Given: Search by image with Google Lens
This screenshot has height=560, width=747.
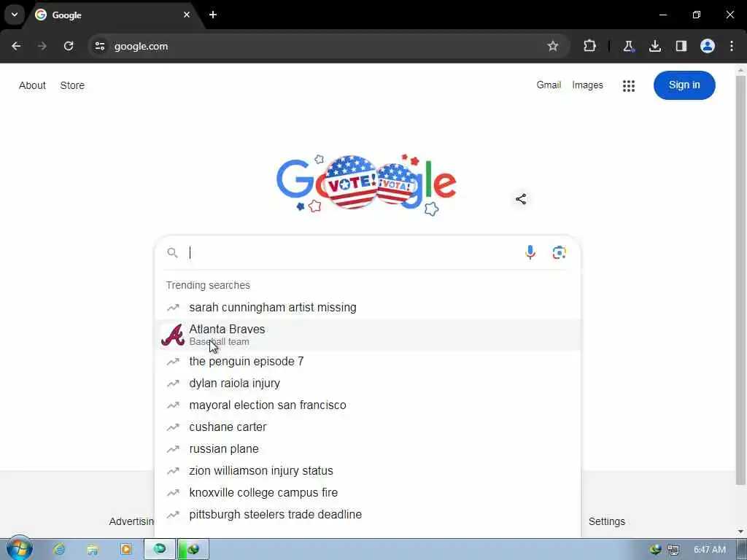Looking at the screenshot, I should click(560, 252).
